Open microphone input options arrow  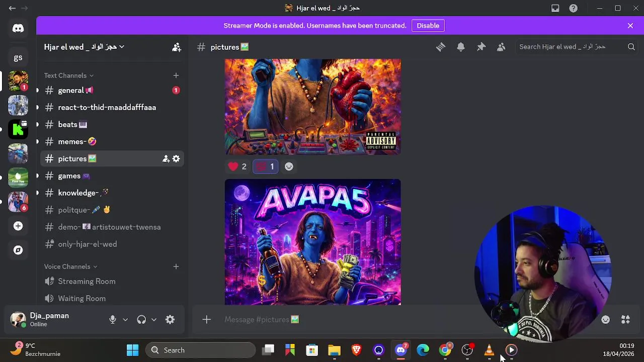(125, 320)
